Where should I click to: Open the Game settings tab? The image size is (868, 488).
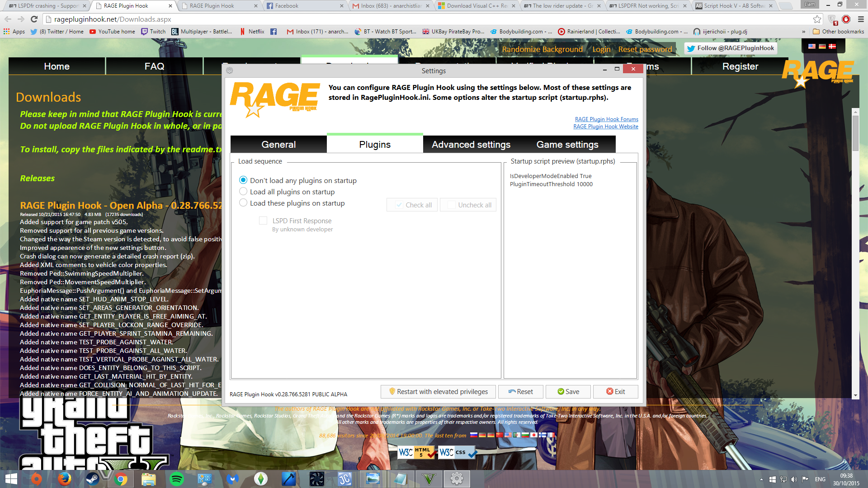(x=567, y=145)
